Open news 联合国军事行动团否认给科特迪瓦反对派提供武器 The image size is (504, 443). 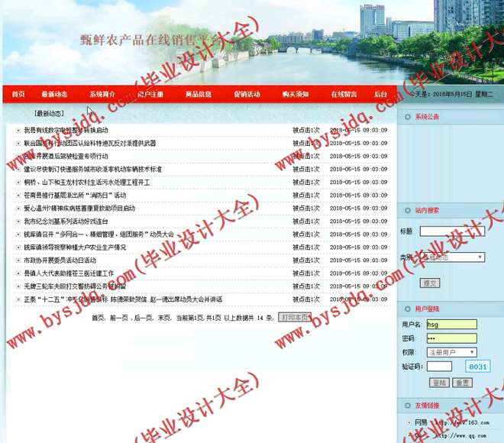point(89,144)
